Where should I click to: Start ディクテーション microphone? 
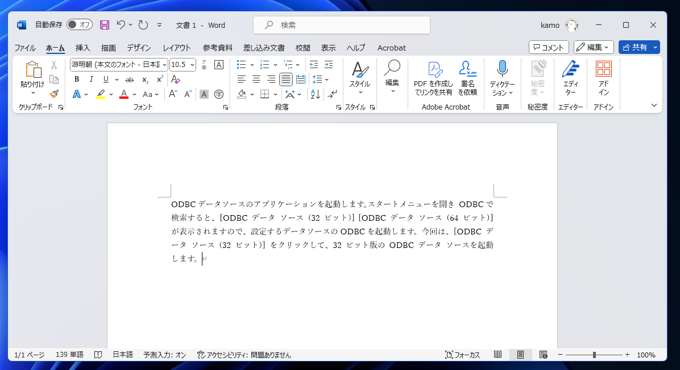[x=502, y=79]
